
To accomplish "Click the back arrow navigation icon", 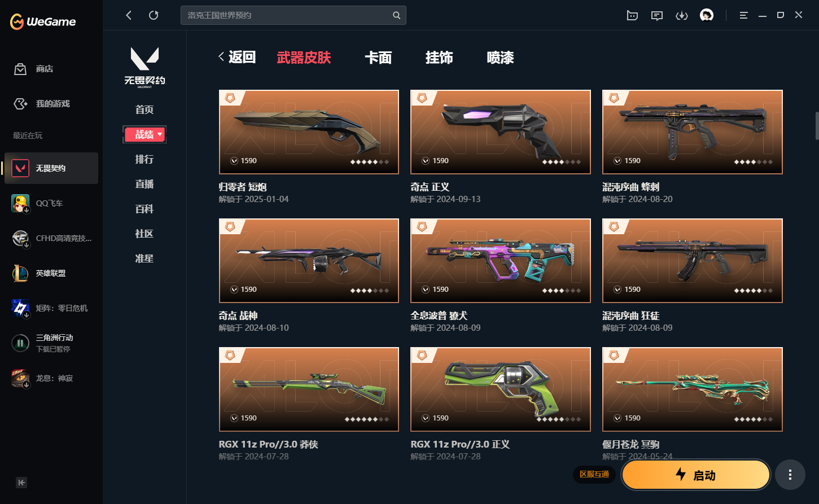I will 129,15.
